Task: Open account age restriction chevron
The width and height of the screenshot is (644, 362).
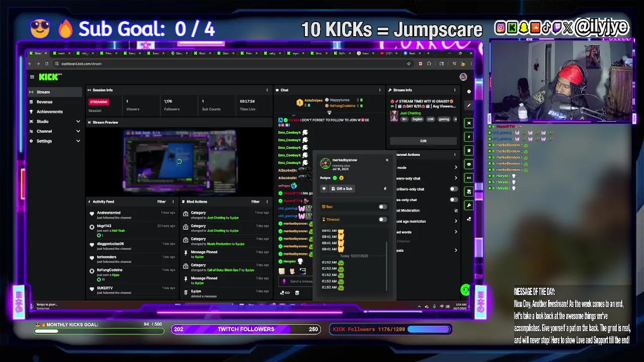Action: 456,221
